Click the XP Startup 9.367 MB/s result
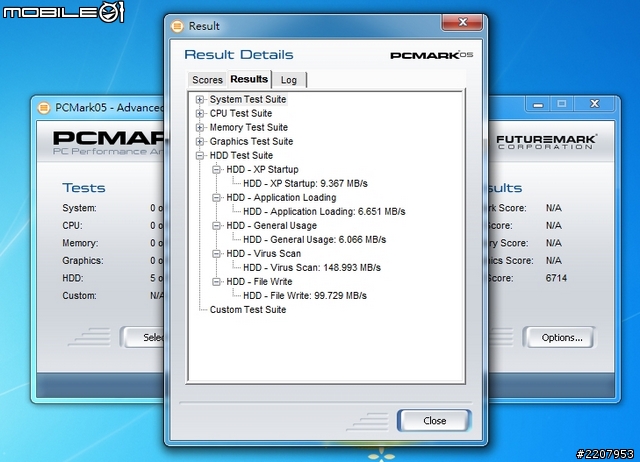This screenshot has width=640, height=462. click(x=305, y=184)
